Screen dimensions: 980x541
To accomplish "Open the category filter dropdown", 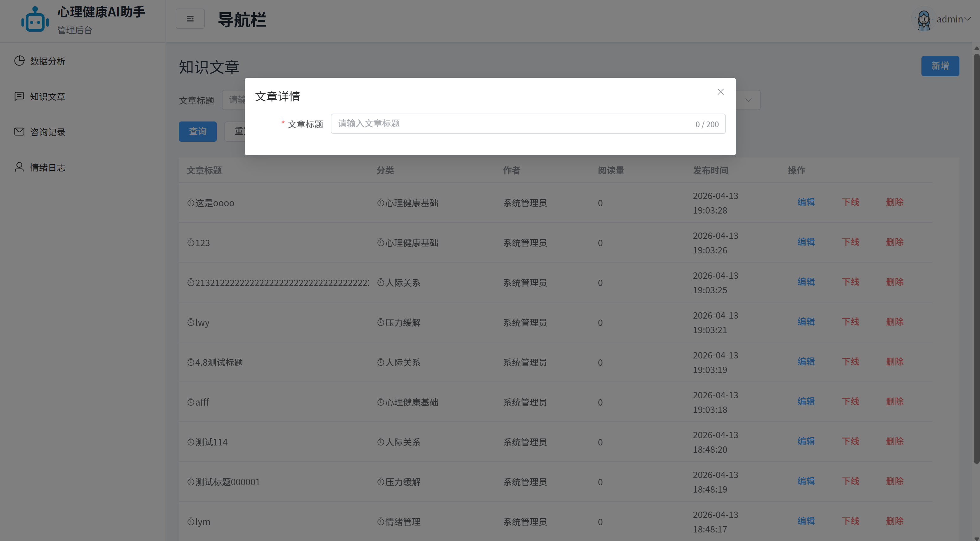I will pos(748,100).
